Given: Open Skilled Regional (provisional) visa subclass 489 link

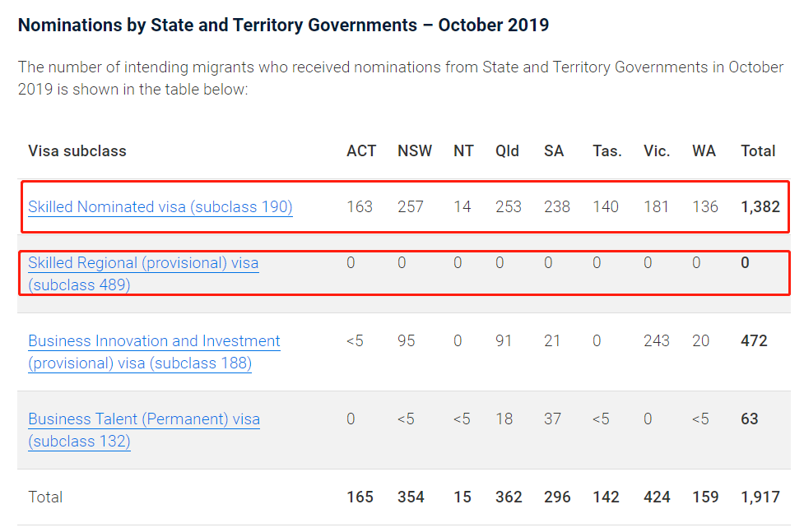Looking at the screenshot, I should [143, 264].
